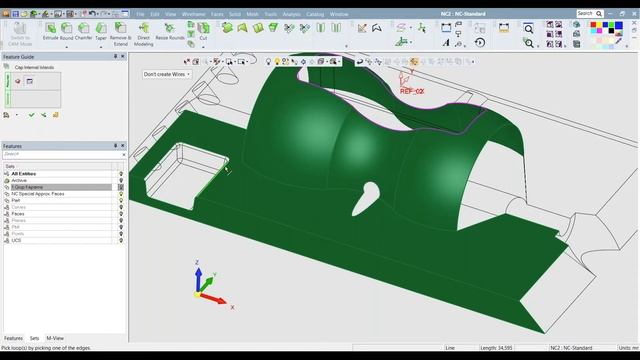The height and width of the screenshot is (360, 640).
Task: Select the red color swatch
Action: click(593, 25)
